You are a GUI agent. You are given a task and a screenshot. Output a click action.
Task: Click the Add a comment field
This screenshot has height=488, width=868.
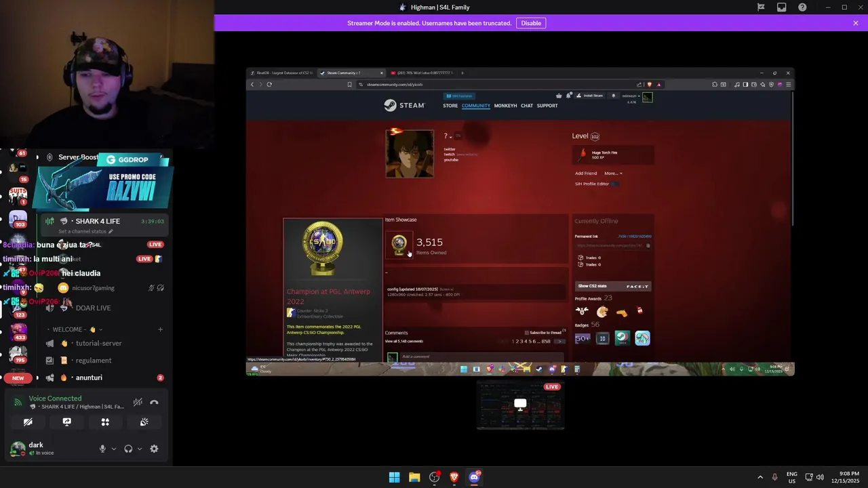[481, 357]
